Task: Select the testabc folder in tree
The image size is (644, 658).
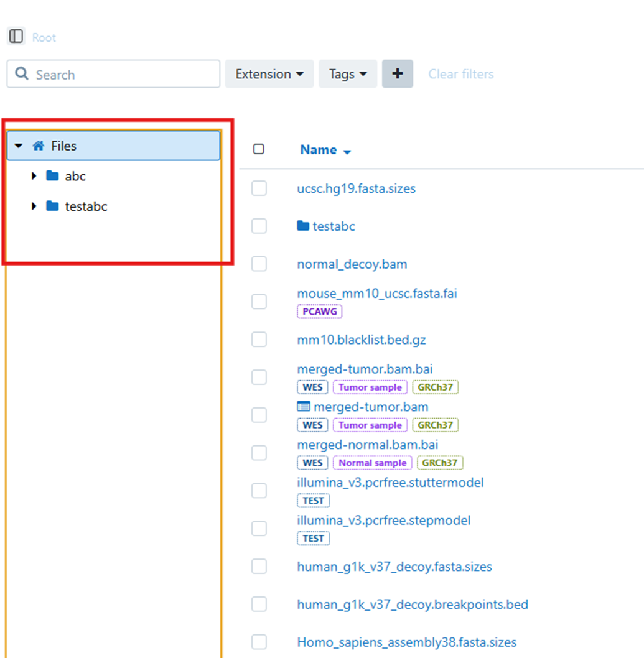Action: 86,206
